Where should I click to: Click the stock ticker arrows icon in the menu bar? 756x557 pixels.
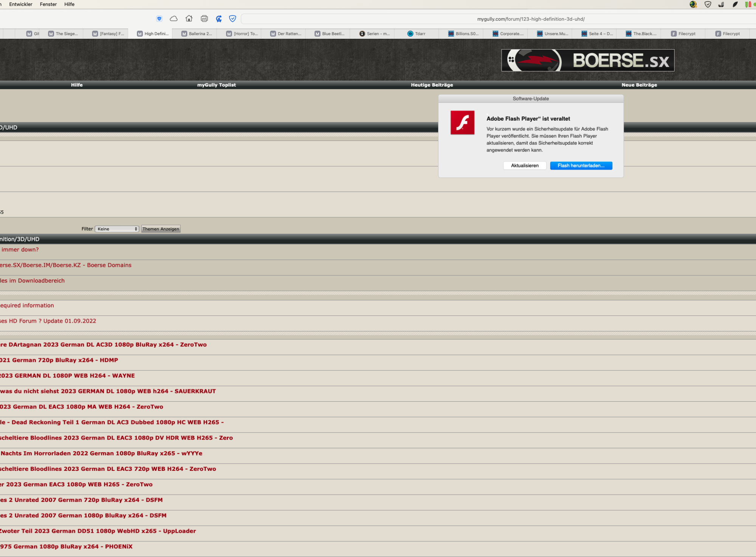click(747, 5)
